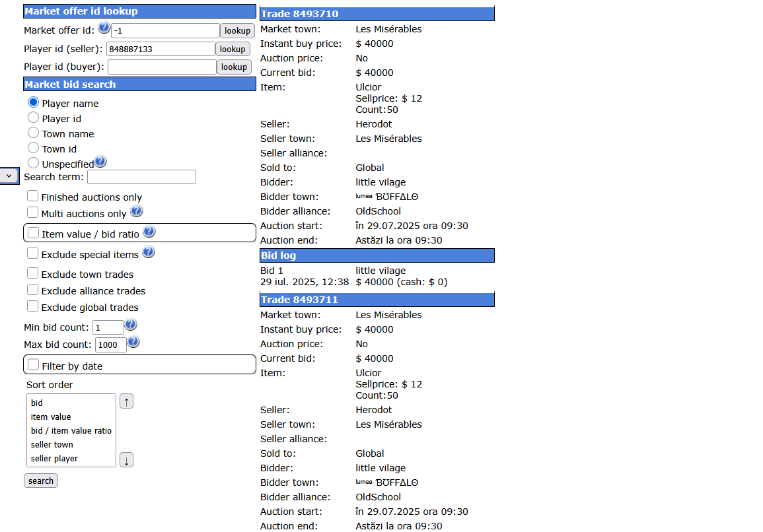Image resolution: width=763 pixels, height=532 pixels.
Task: Move sort order item up with arrow
Action: pos(126,401)
